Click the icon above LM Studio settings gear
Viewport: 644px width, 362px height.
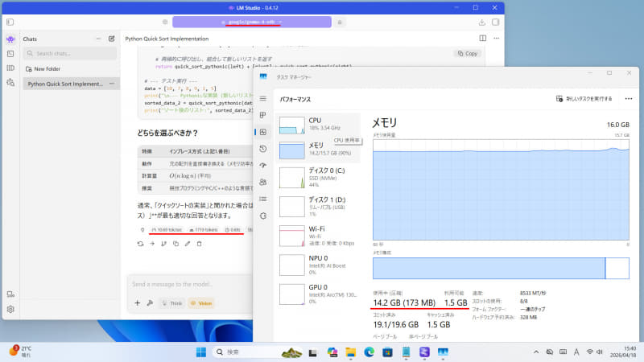click(10, 294)
